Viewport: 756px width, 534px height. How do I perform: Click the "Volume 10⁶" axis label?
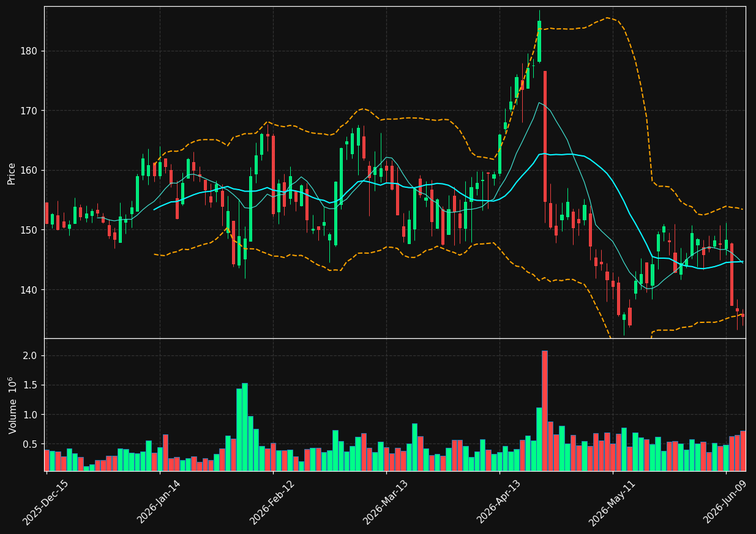coord(12,405)
